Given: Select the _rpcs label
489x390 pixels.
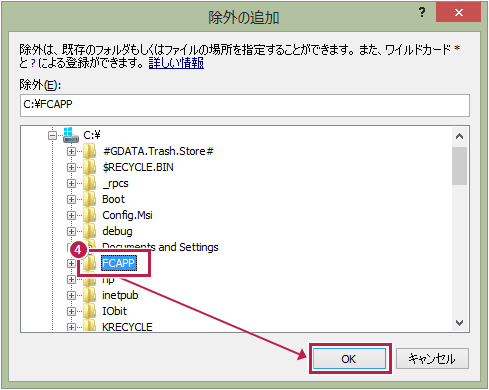Looking at the screenshot, I should coord(115,183).
